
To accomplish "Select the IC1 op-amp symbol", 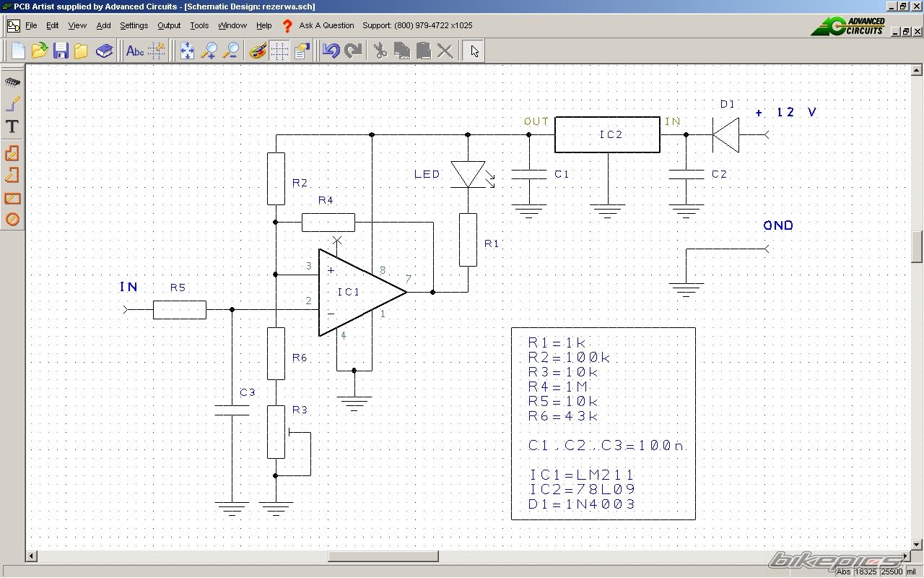I will pyautogui.click(x=362, y=293).
